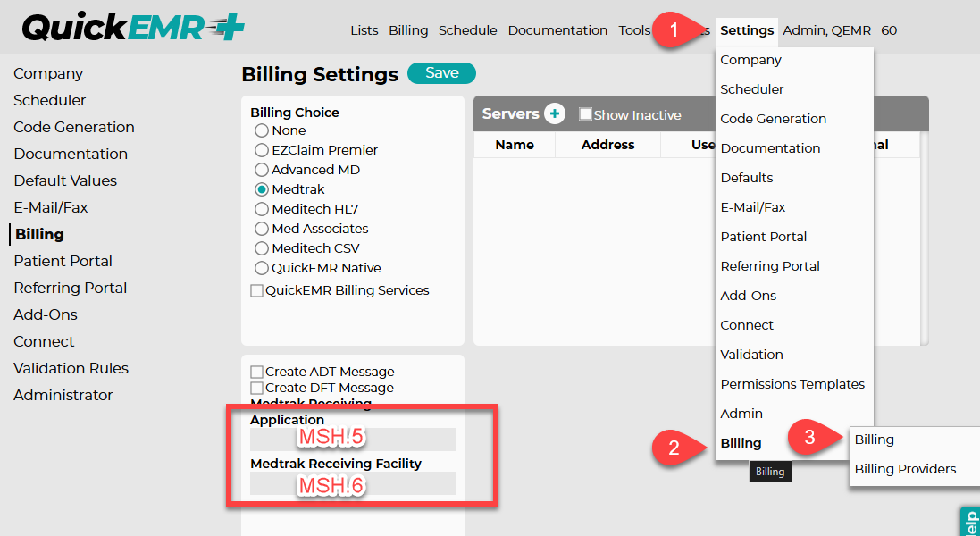Image resolution: width=980 pixels, height=536 pixels.
Task: Go to E-Mail/Fax in left sidebar
Action: [51, 207]
